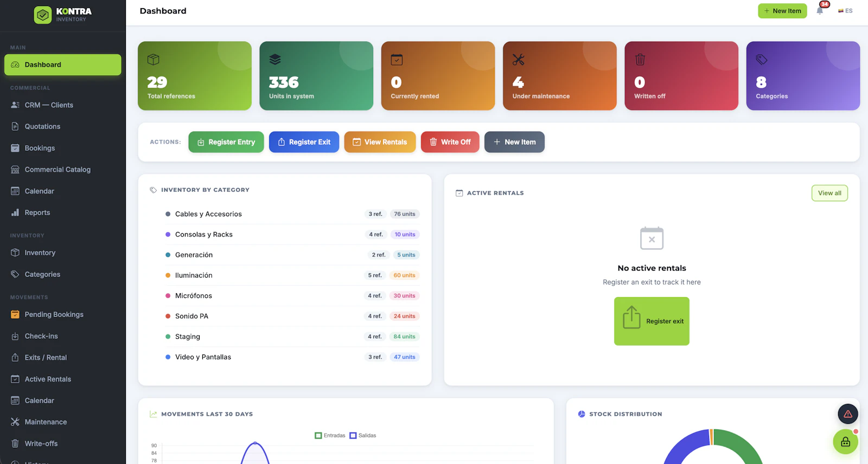Open the Dashboard sidebar item
Image resolution: width=868 pixels, height=464 pixels.
(x=63, y=65)
